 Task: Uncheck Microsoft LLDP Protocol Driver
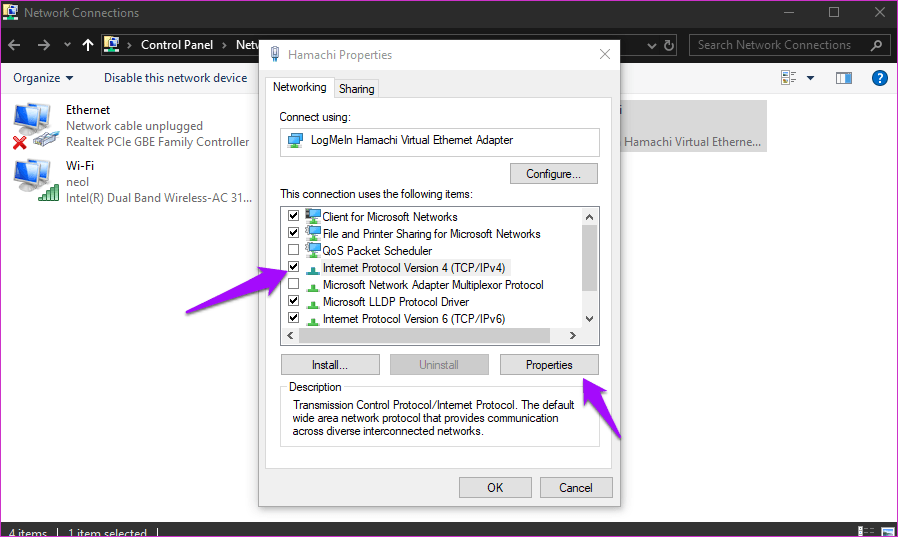[x=293, y=301]
